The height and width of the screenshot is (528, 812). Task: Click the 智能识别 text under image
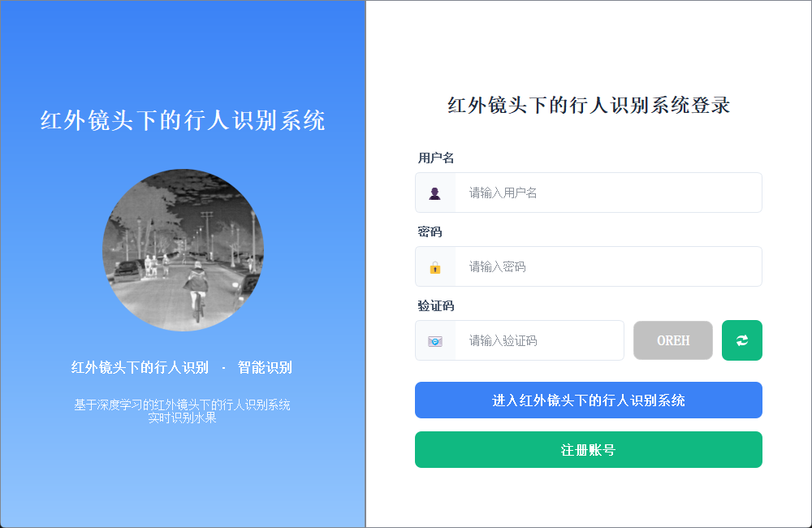coord(265,368)
